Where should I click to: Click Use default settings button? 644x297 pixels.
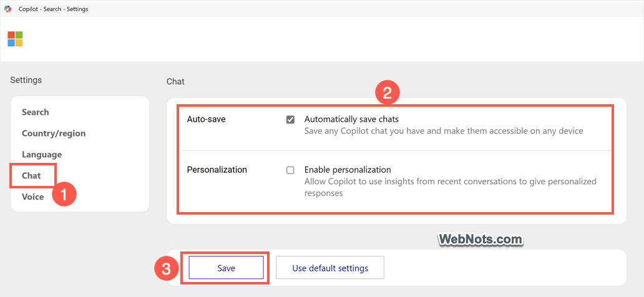330,268
